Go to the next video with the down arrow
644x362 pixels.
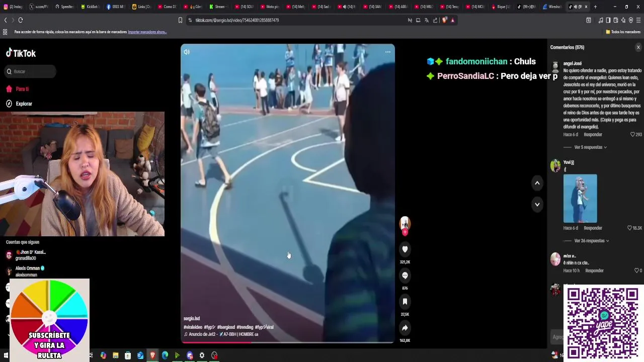pos(537,204)
